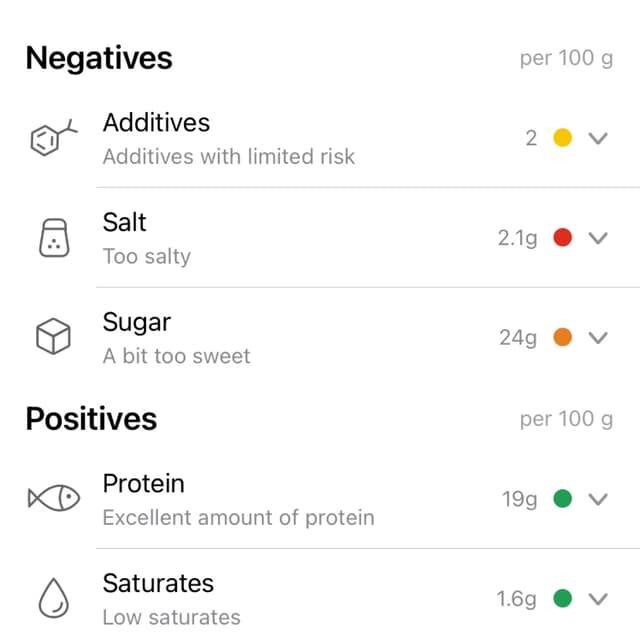Click the Saturates droplet icon
Viewport: 640px width, 640px height.
point(53,598)
